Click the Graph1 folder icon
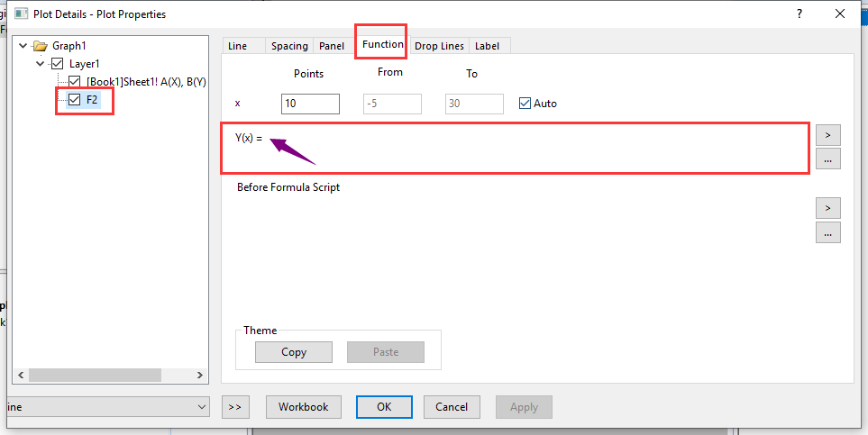This screenshot has height=435, width=868. click(x=39, y=46)
